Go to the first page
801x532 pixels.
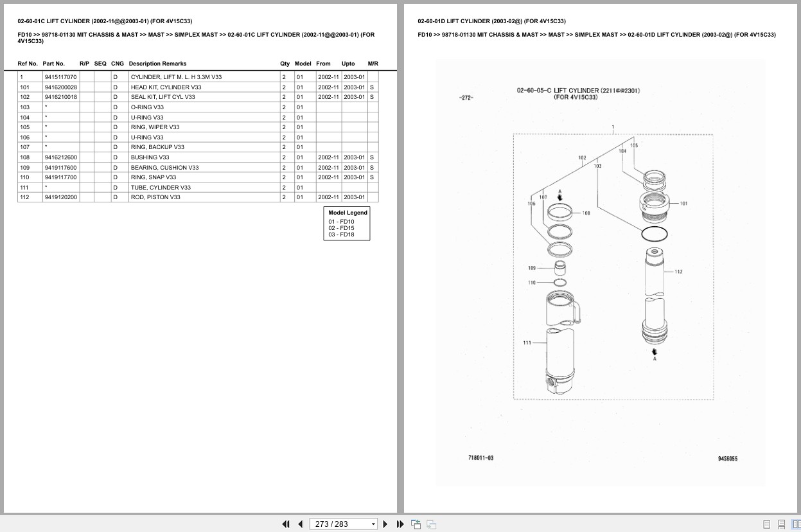point(286,524)
